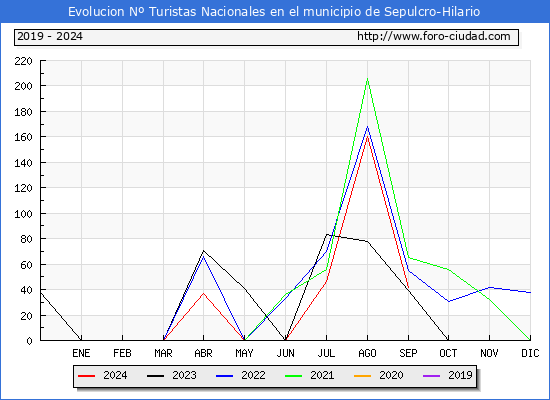Click the FEB month axis label
The width and height of the screenshot is (550, 400).
[x=122, y=353]
